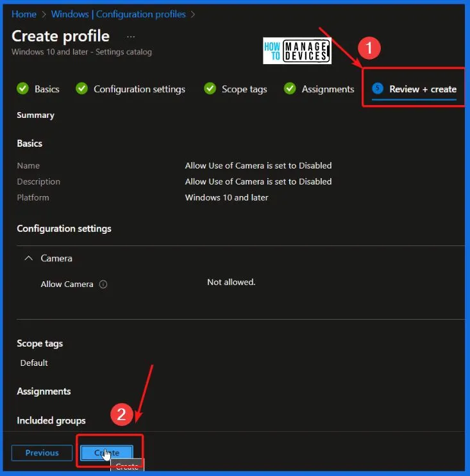Click the Configuration settings section heading

64,229
